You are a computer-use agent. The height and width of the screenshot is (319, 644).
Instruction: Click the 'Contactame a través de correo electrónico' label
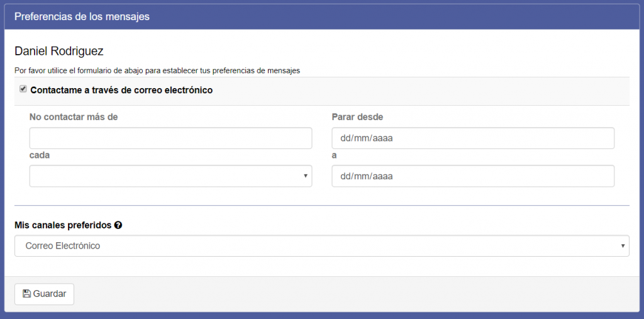tap(121, 90)
